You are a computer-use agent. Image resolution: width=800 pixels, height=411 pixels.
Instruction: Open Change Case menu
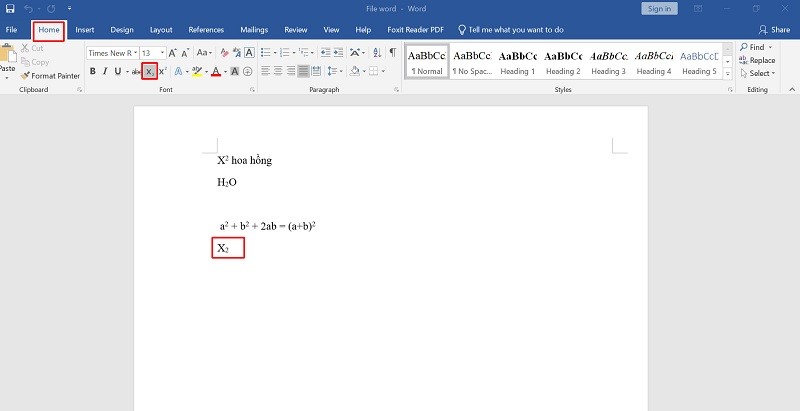point(204,53)
